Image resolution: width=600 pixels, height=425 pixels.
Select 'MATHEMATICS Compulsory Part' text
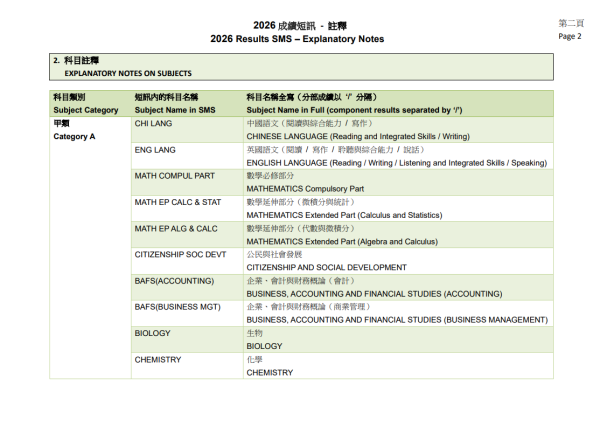pos(305,189)
